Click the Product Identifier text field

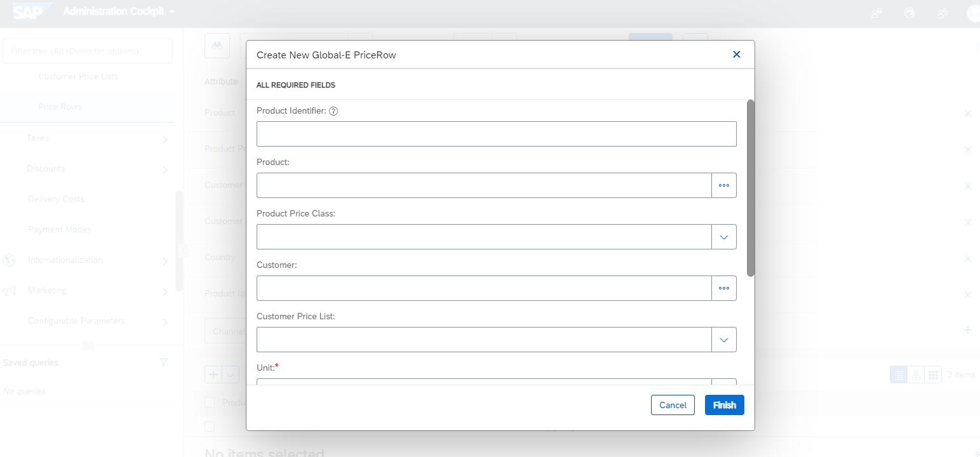[497, 134]
